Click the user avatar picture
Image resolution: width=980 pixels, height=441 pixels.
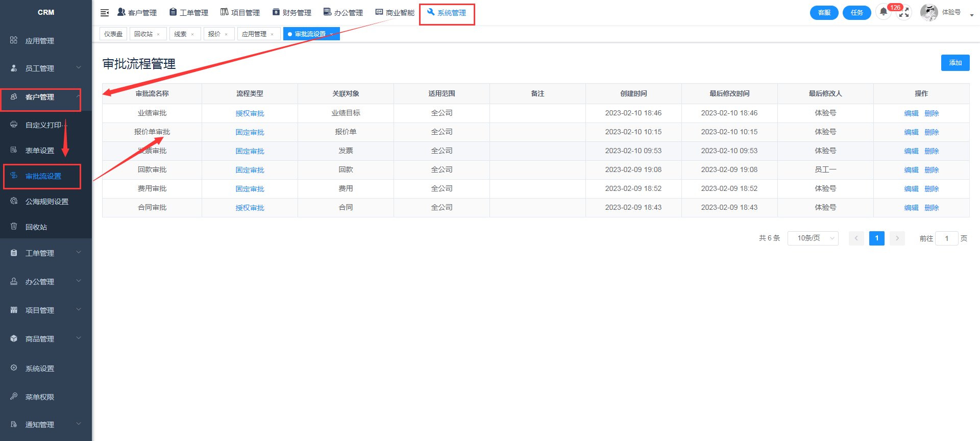928,12
